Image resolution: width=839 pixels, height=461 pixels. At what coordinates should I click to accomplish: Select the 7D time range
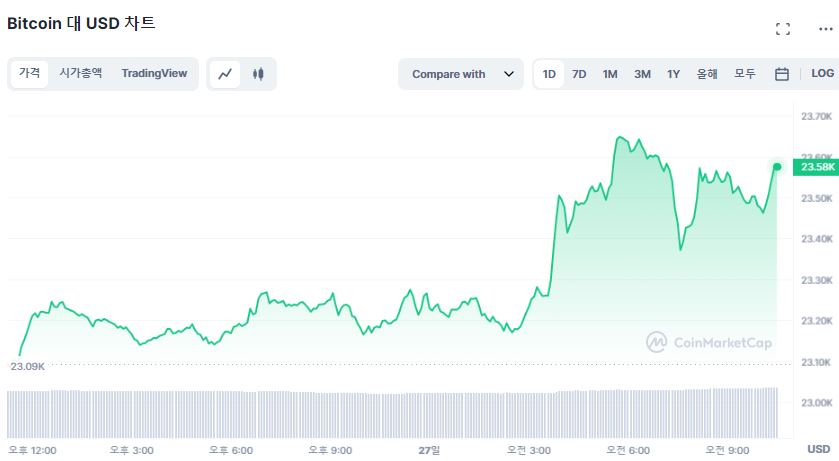579,74
